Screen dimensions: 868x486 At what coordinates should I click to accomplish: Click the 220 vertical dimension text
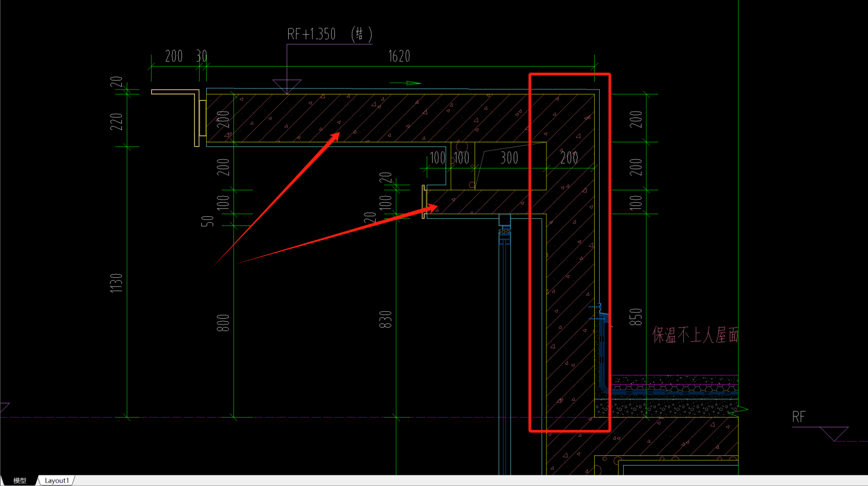pyautogui.click(x=116, y=122)
